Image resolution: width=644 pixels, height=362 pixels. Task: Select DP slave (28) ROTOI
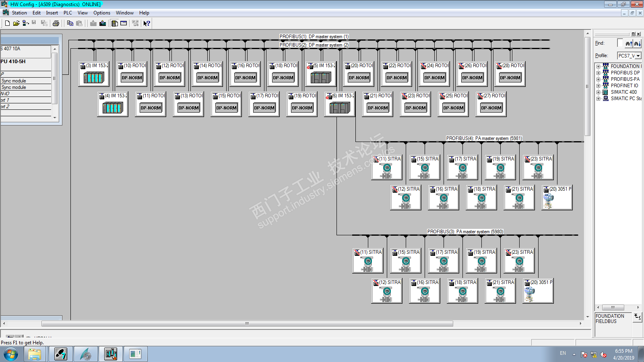pos(510,74)
